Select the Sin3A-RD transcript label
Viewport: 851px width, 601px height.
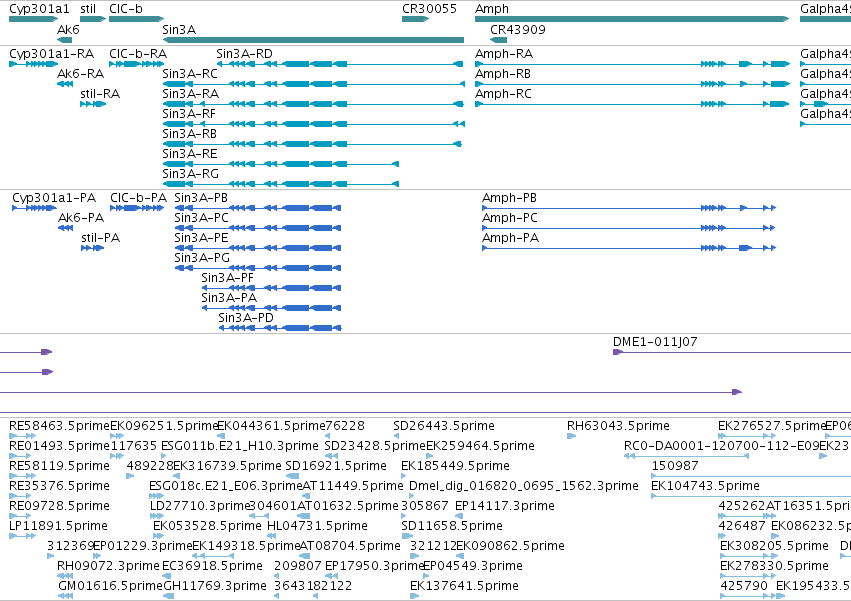244,54
